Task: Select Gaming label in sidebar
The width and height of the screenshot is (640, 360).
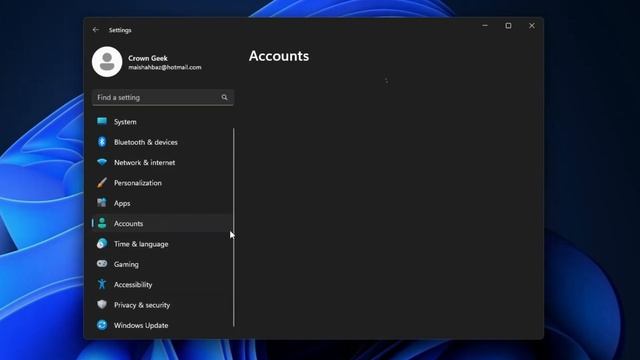Action: pyautogui.click(x=126, y=264)
